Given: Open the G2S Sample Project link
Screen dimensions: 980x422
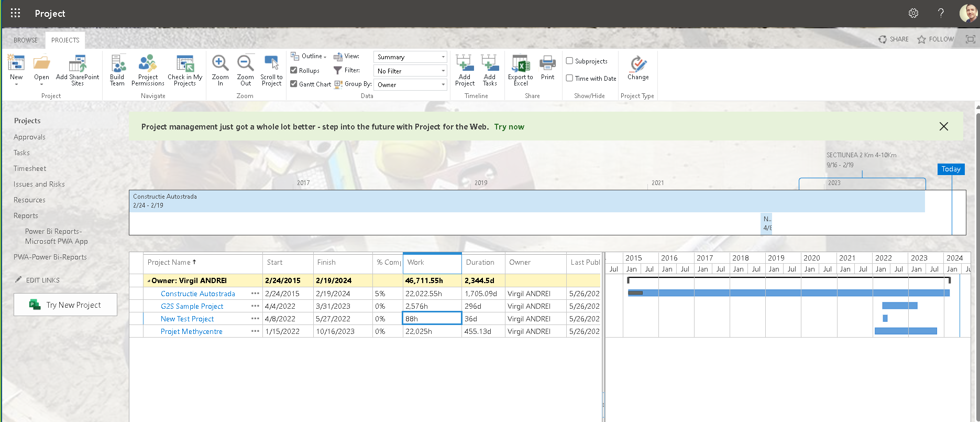Looking at the screenshot, I should (x=192, y=306).
